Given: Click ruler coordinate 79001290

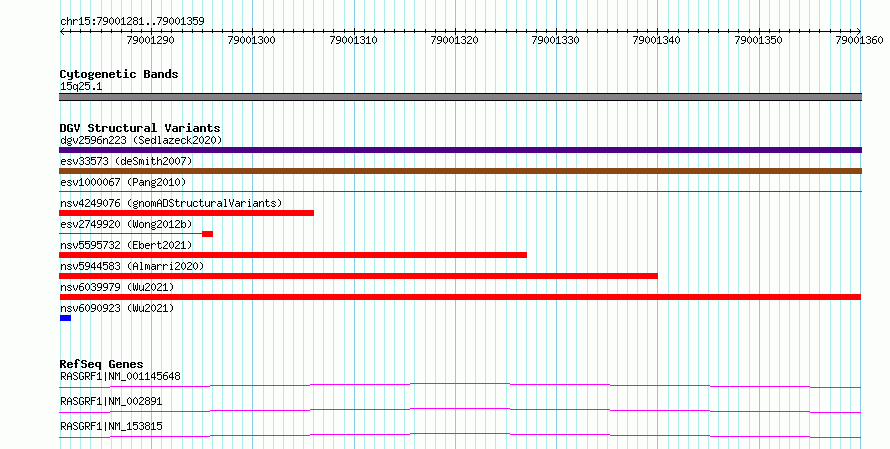Looking at the screenshot, I should click(150, 40).
